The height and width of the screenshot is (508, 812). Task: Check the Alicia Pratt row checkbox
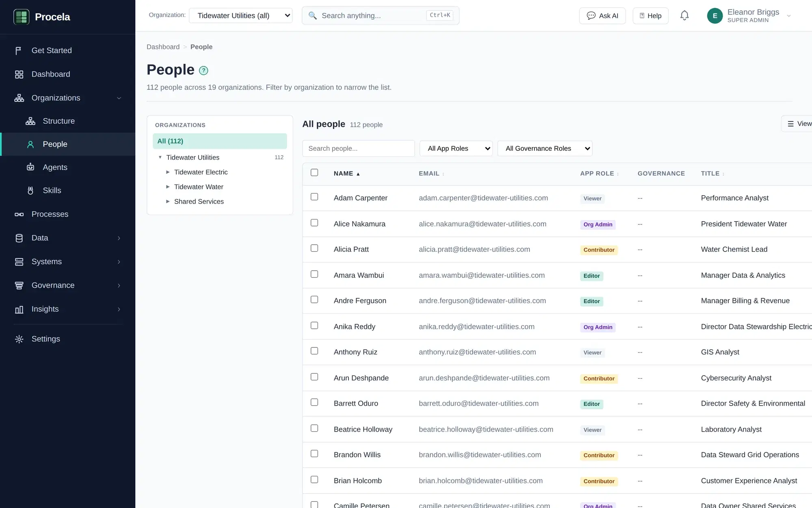[x=314, y=248]
